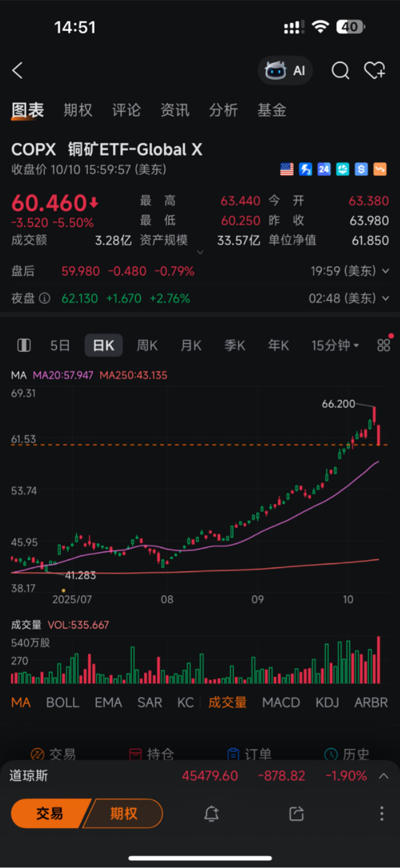The height and width of the screenshot is (868, 400).
Task: Expand 盘后 after-hours row chevron
Action: (x=385, y=271)
